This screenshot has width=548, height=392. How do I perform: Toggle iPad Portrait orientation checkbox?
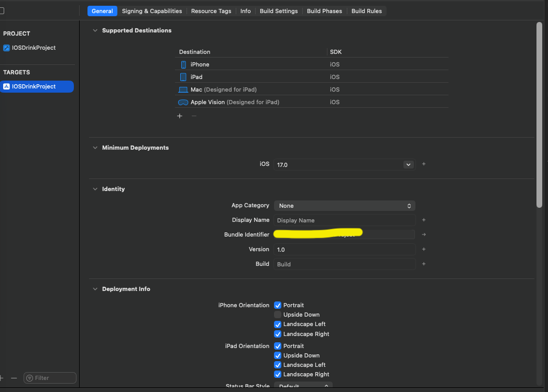(x=278, y=346)
